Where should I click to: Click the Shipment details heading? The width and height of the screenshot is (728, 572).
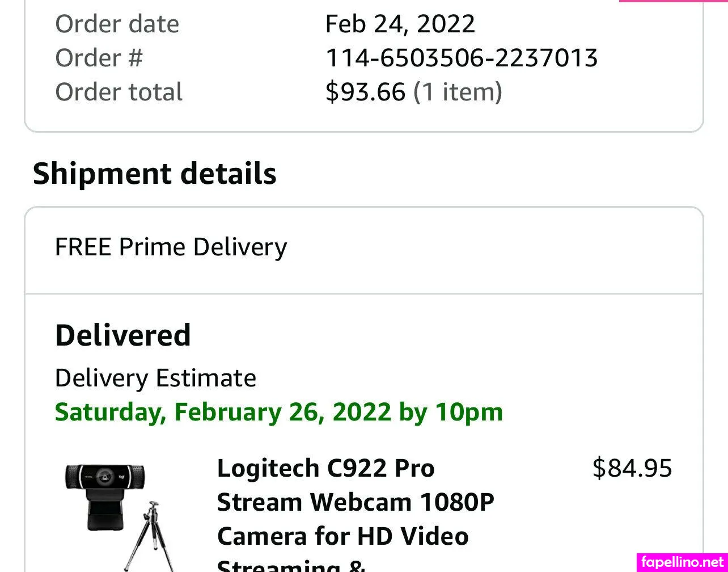pyautogui.click(x=155, y=174)
